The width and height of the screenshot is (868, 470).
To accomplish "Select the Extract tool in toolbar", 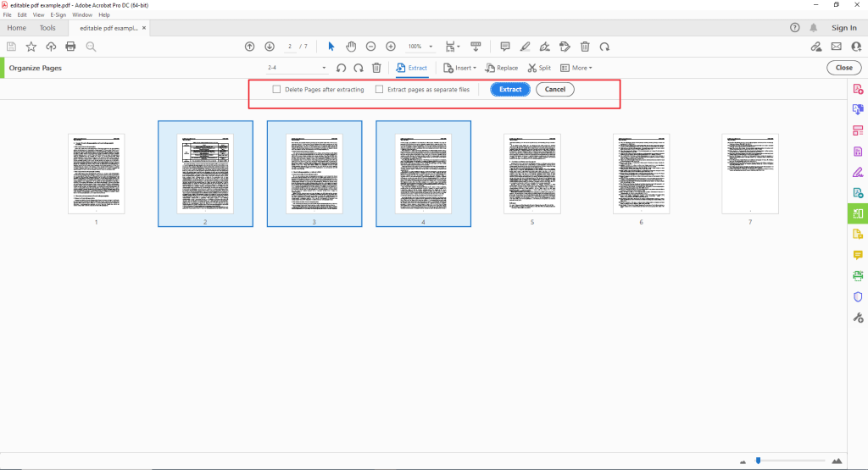I will pyautogui.click(x=411, y=68).
